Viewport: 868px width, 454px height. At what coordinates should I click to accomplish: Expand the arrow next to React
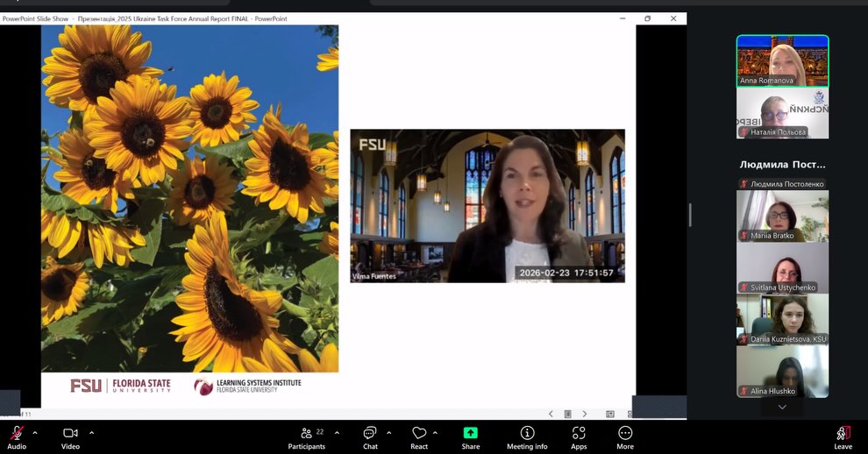tap(435, 432)
